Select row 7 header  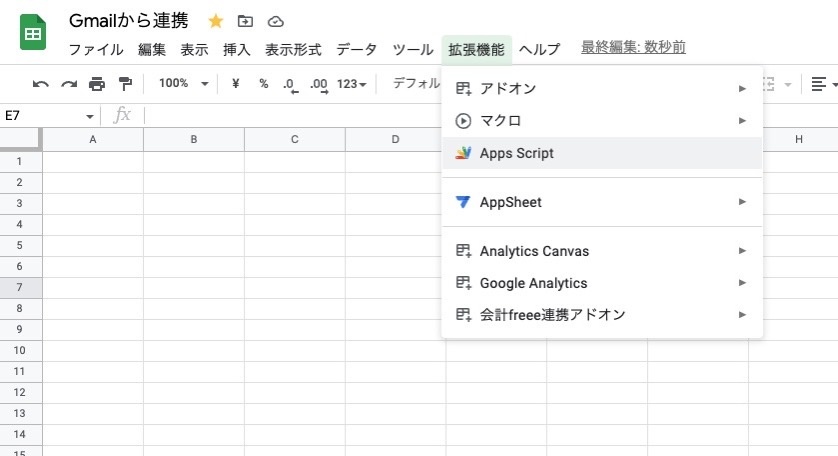pyautogui.click(x=20, y=288)
